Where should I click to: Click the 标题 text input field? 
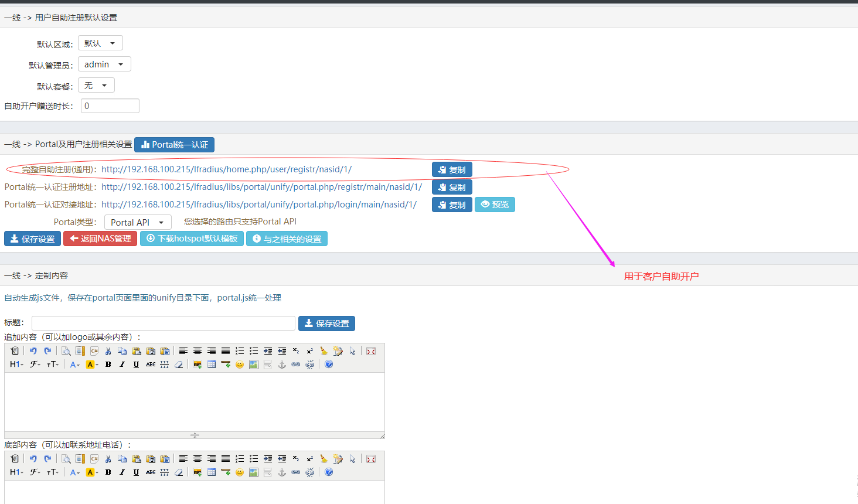click(x=164, y=323)
